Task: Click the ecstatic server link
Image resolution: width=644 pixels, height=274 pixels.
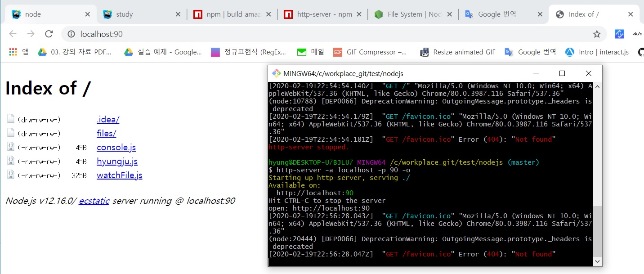Action: [x=94, y=201]
